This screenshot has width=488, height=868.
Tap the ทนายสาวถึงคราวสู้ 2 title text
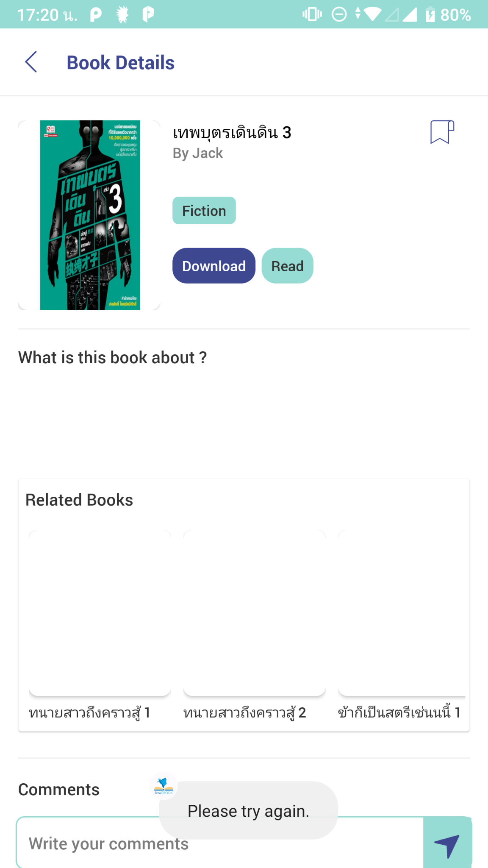[244, 713]
